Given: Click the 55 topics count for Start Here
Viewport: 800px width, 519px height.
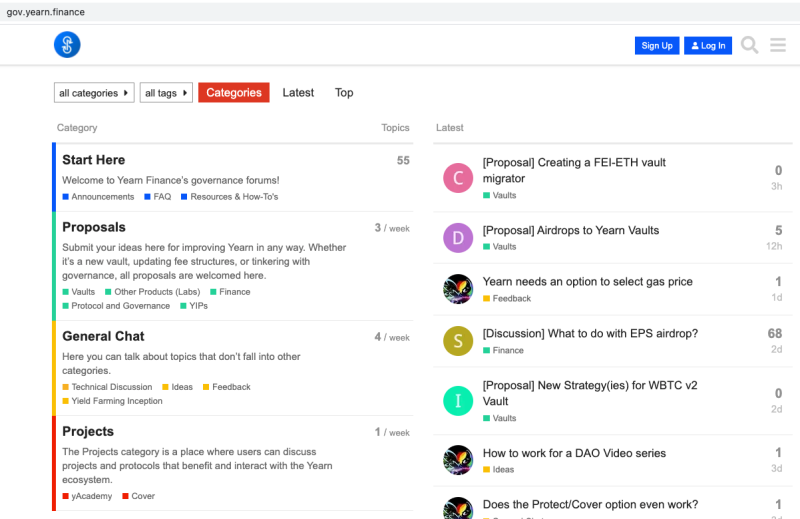Looking at the screenshot, I should coord(403,160).
